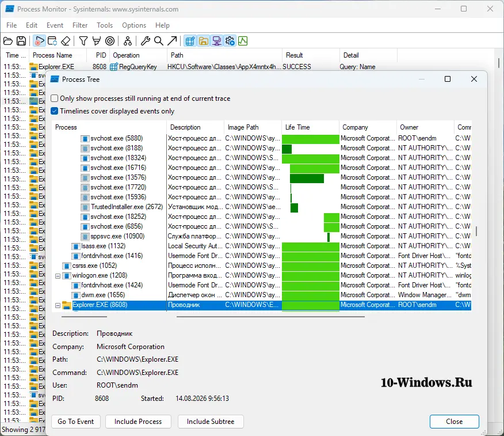Open the Filter menu
The image size is (504, 436).
80,25
